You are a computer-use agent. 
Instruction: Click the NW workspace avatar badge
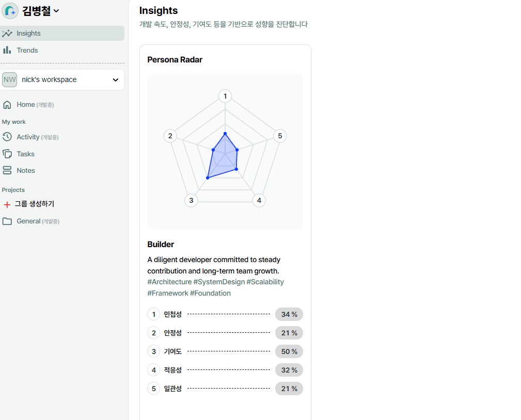tap(10, 80)
